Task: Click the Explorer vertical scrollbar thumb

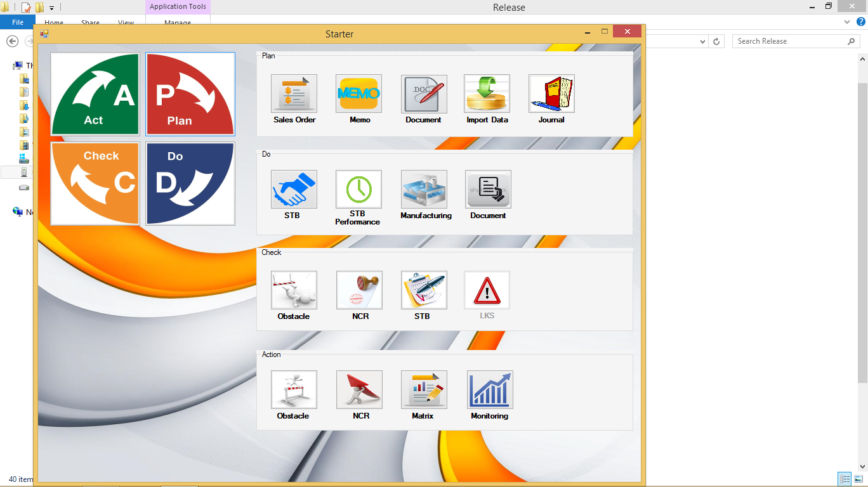Action: pos(862,231)
